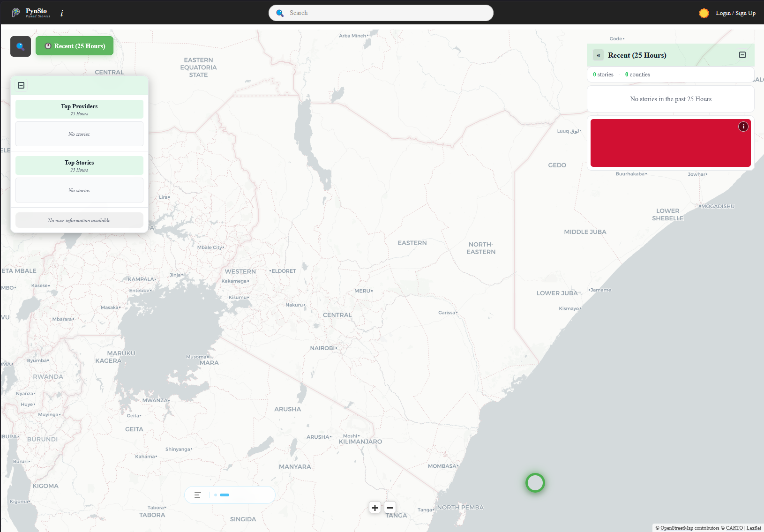Minimize the Recent (25 Hours) right panel
Viewport: 764px width, 532px height.
[x=742, y=55]
